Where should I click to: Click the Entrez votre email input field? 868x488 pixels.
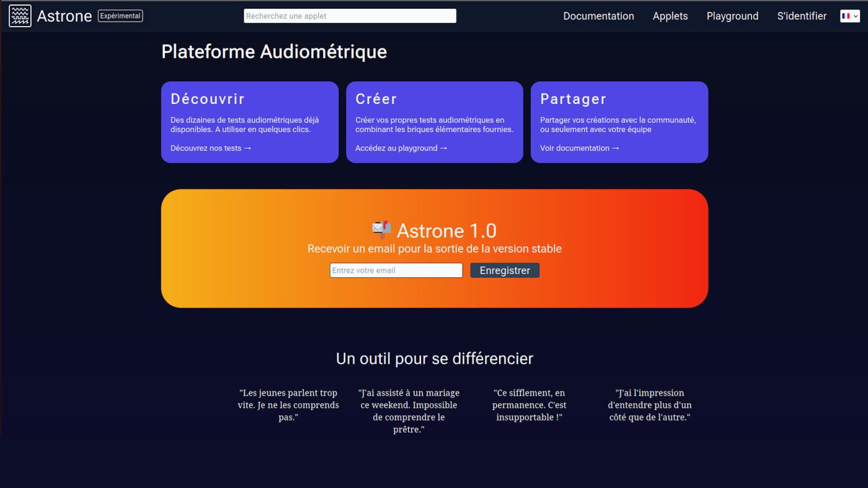click(x=396, y=270)
